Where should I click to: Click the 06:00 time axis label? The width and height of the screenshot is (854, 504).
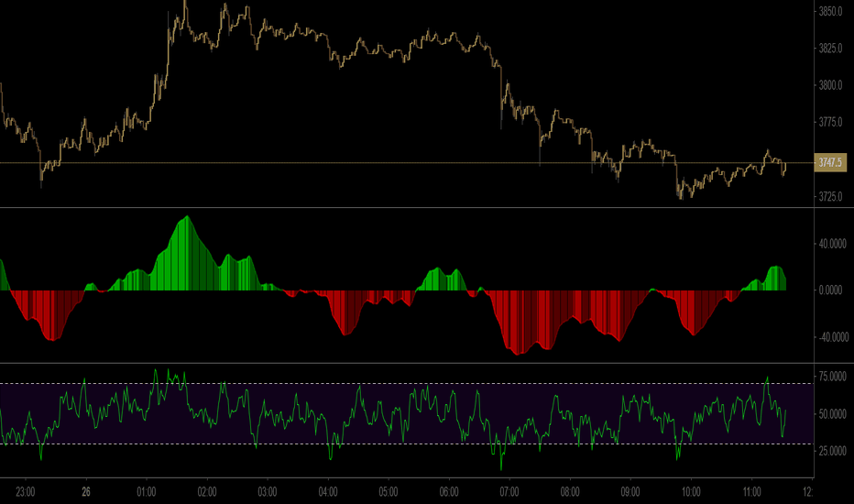coord(449,492)
